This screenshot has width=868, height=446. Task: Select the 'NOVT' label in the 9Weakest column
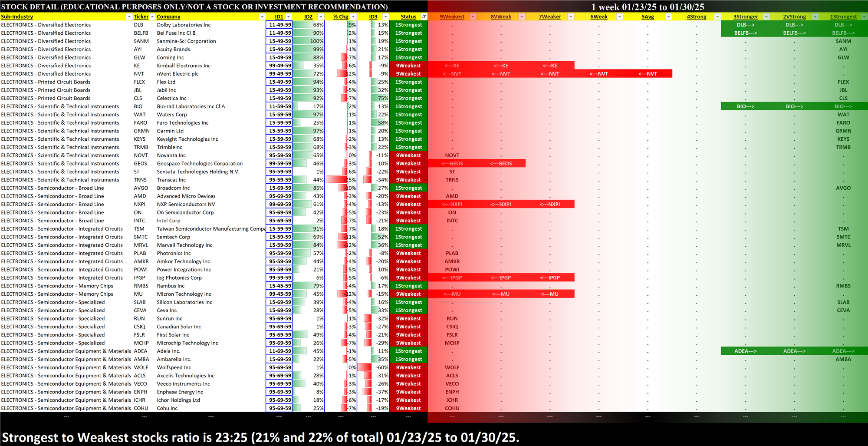point(452,155)
